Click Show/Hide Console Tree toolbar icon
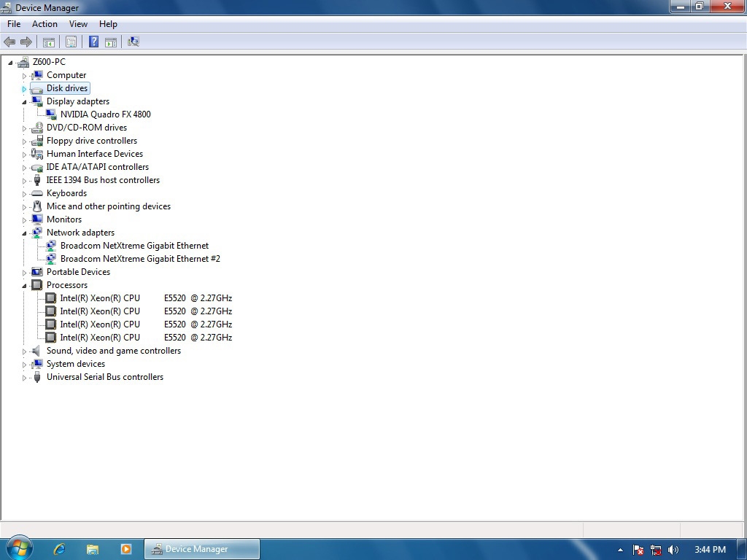The height and width of the screenshot is (560, 747). pyautogui.click(x=49, y=42)
